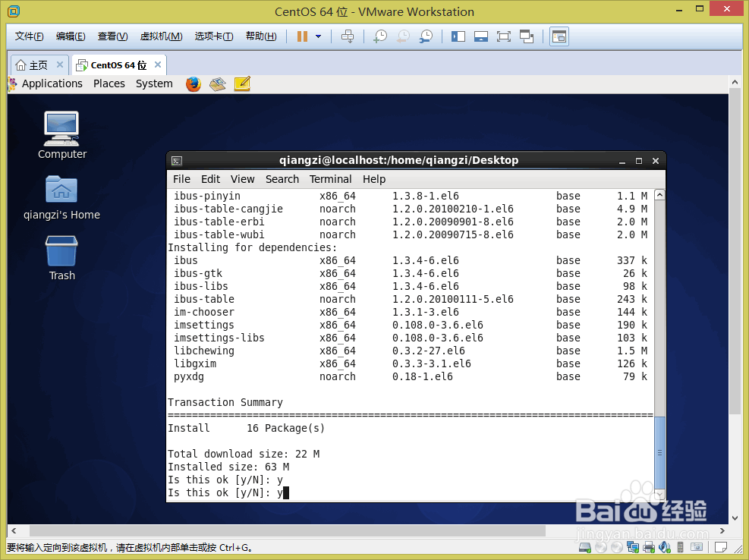
Task: Click the VM view horizontal scroll right arrow
Action: click(x=722, y=531)
